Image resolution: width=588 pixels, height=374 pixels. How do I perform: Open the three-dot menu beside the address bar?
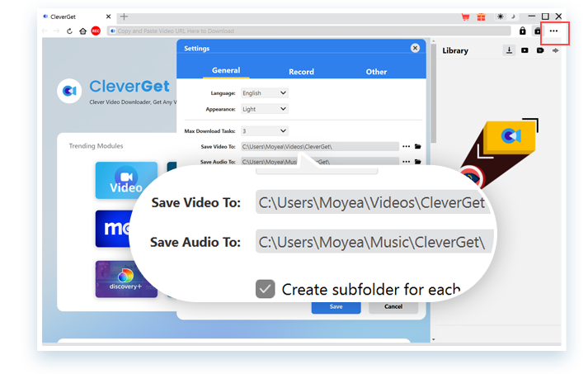click(x=553, y=31)
